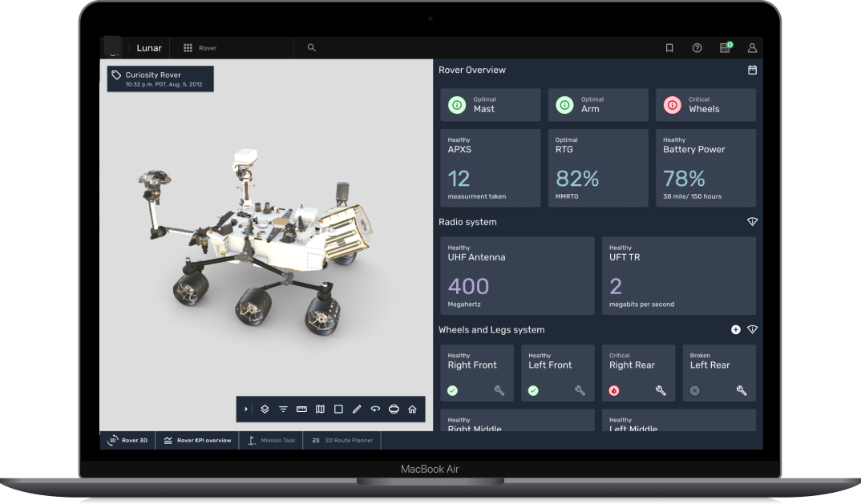Expand the 3D viewer toolbar arrow
The width and height of the screenshot is (861, 504).
click(x=246, y=409)
